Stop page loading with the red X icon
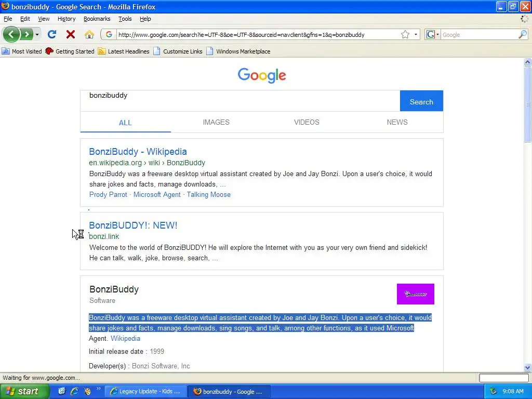Viewport: 532px width, 399px height. [x=71, y=34]
